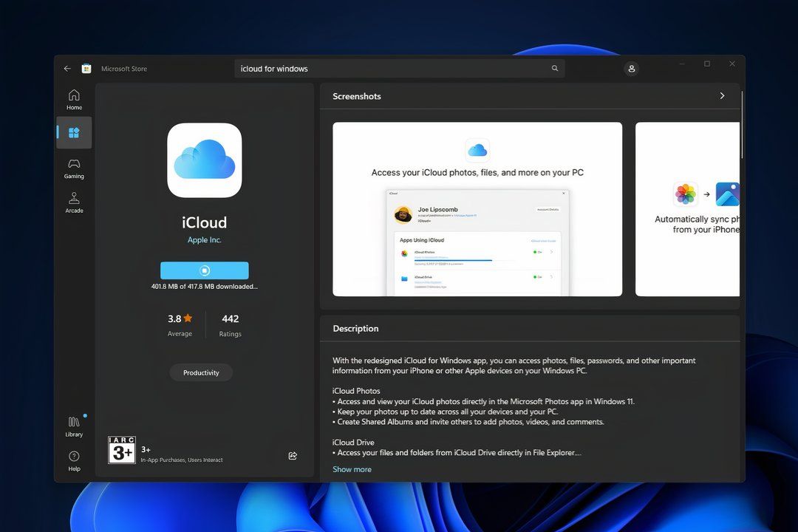Open the first iCloud screenshot thumbnail
798x532 pixels.
tap(477, 209)
